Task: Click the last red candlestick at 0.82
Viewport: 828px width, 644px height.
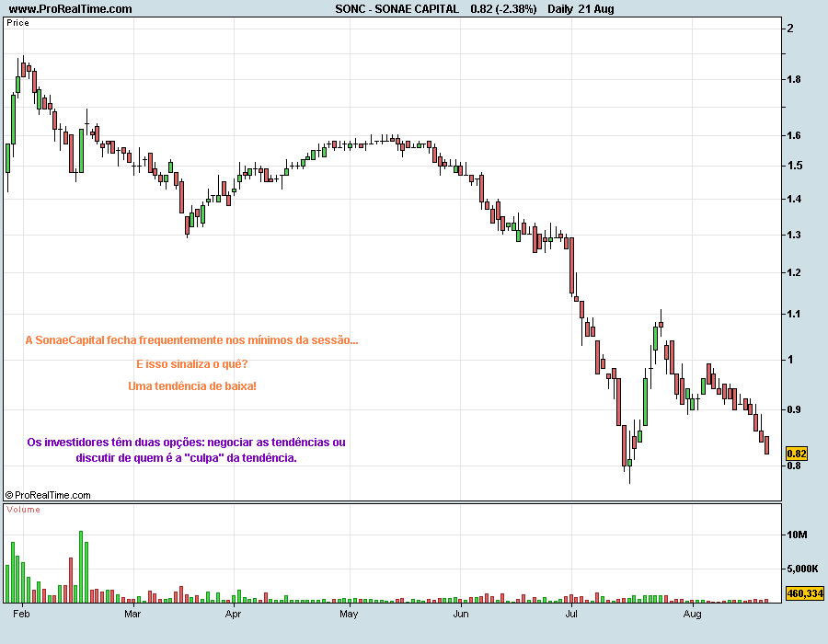Action: [766, 445]
